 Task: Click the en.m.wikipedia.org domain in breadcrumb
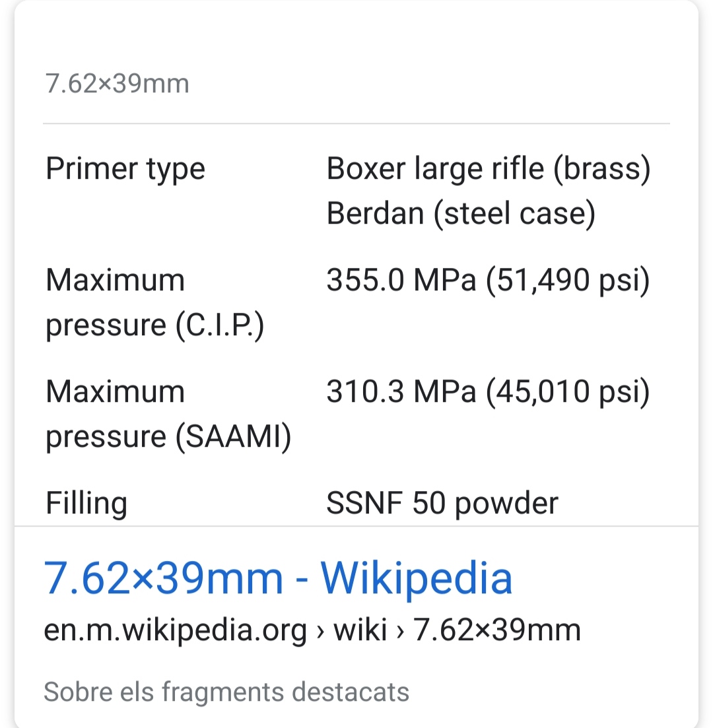click(175, 630)
